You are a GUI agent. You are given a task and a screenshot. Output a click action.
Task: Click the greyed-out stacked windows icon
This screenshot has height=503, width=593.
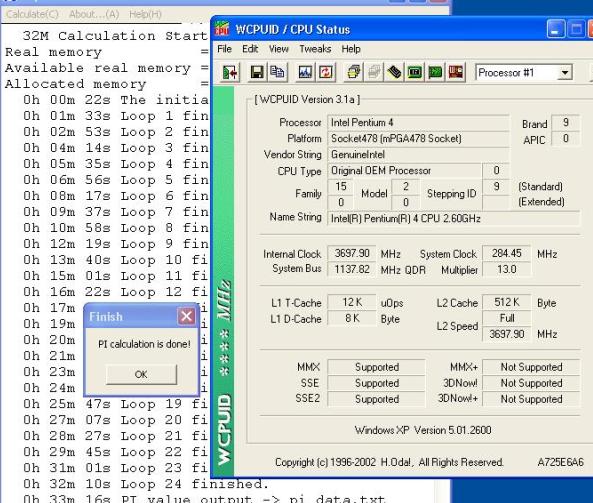[374, 72]
